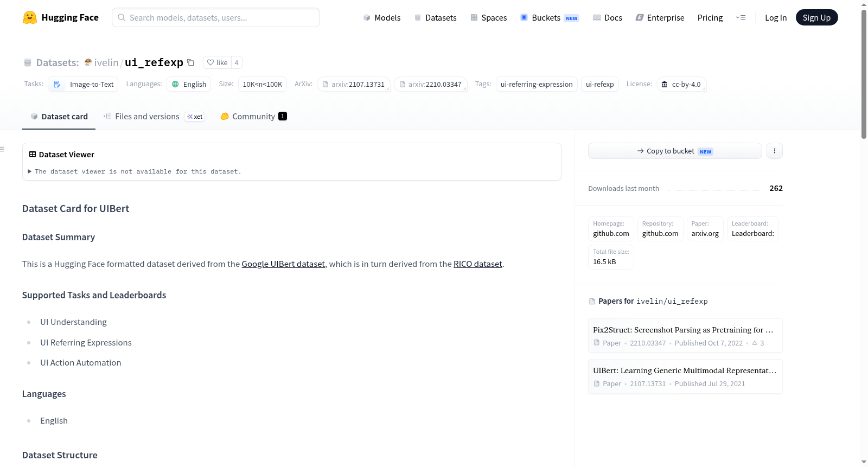Screen dimensions: 868x467
Task: Click the Supported Tasks and Leaderboards heading
Action: click(94, 295)
